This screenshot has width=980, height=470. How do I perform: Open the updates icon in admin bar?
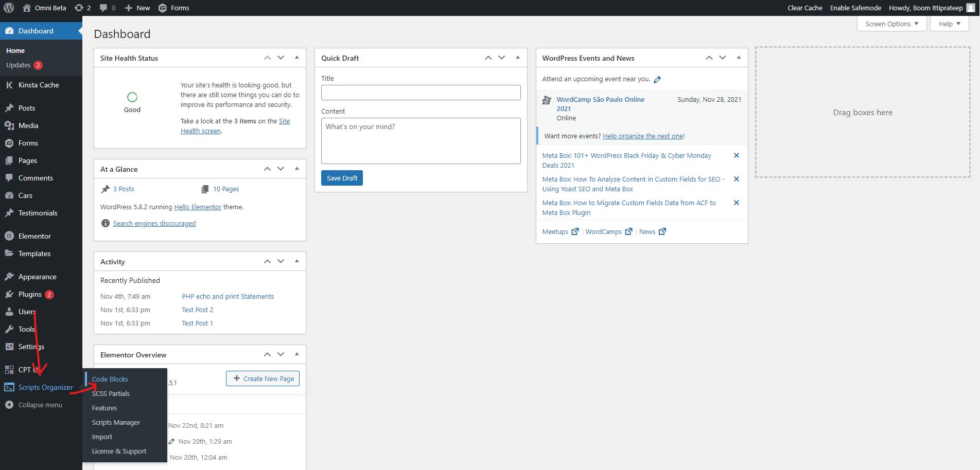(79, 8)
